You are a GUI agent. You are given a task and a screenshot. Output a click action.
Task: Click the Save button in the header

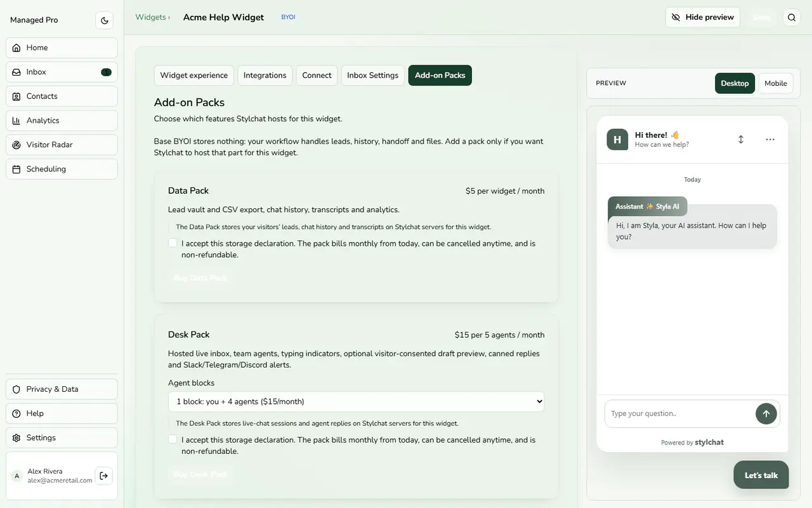coord(761,17)
